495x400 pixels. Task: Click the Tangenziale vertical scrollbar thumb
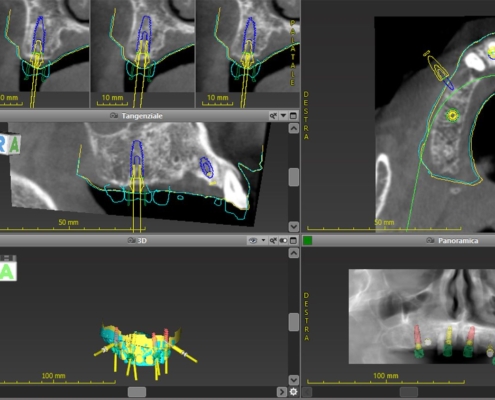tap(294, 177)
